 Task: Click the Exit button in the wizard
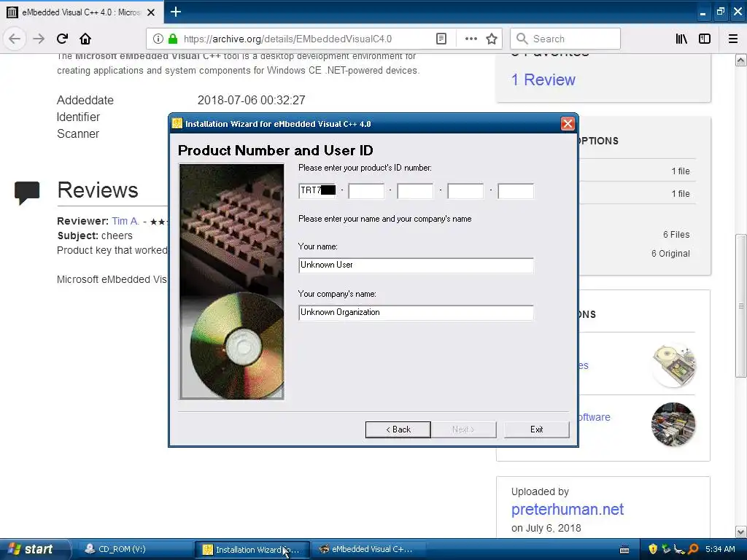(536, 429)
